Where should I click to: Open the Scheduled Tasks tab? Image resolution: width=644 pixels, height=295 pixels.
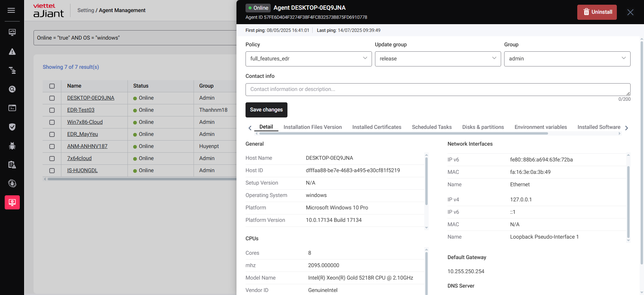(x=432, y=127)
